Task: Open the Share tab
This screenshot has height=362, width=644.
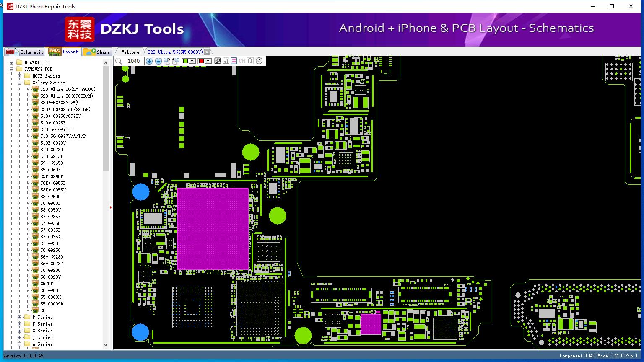Action: click(96, 52)
